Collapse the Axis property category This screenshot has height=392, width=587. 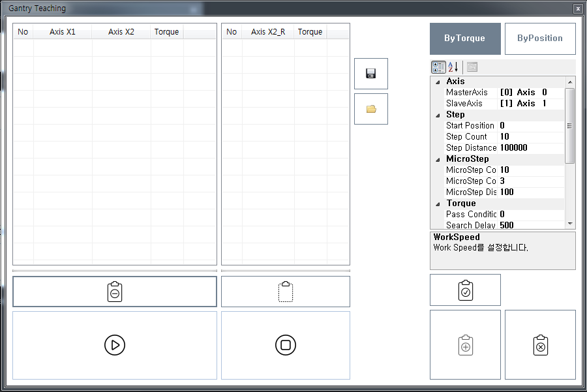pos(438,82)
